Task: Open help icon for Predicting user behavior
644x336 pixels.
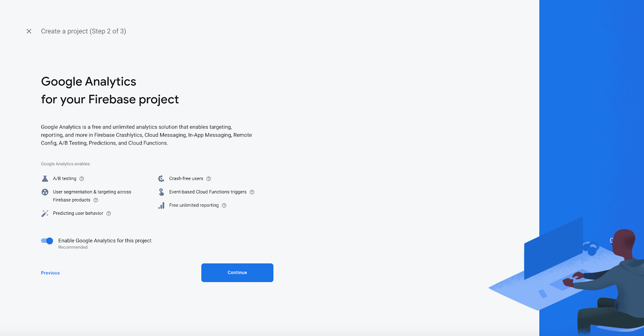Action: coord(109,214)
